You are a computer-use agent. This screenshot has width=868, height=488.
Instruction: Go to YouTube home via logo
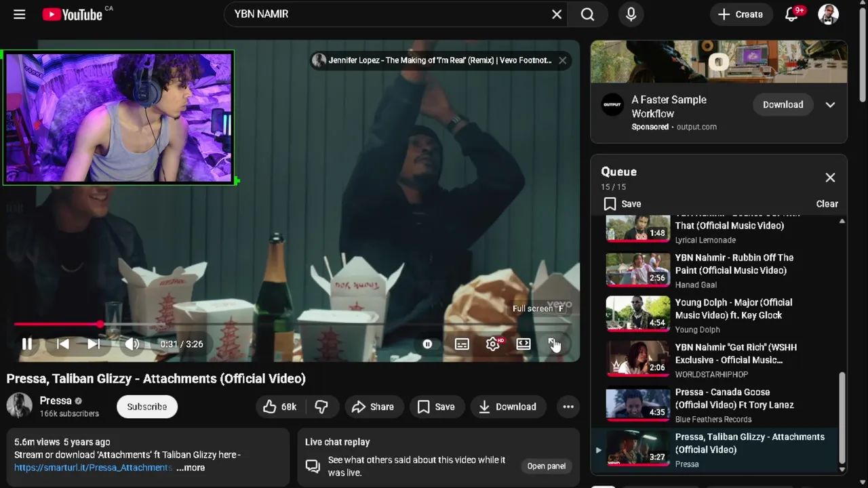coord(72,14)
